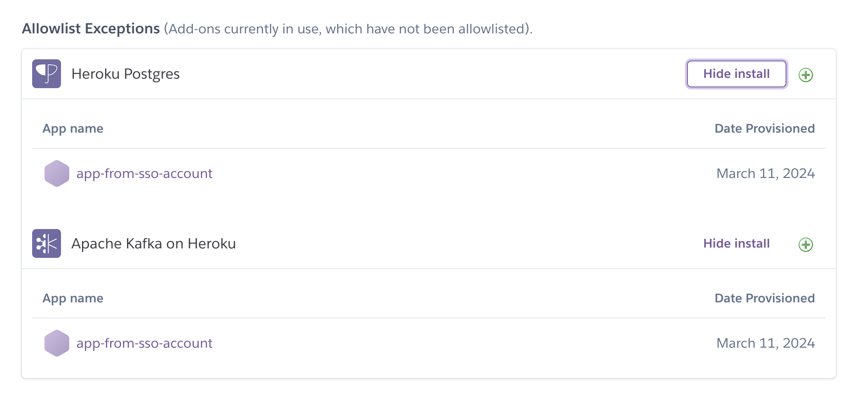Image resolution: width=868 pixels, height=393 pixels.
Task: Click the add-ons not allowlisted description text
Action: [348, 29]
